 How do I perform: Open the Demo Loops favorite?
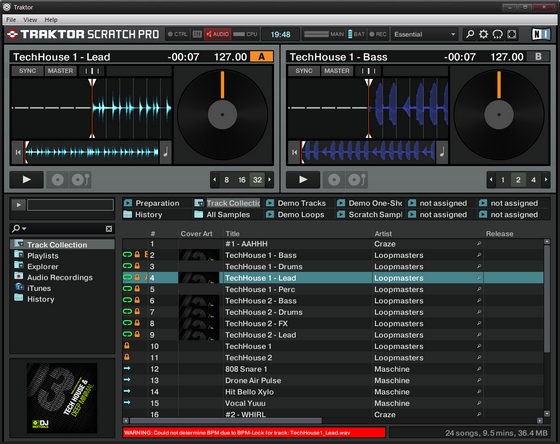295,215
